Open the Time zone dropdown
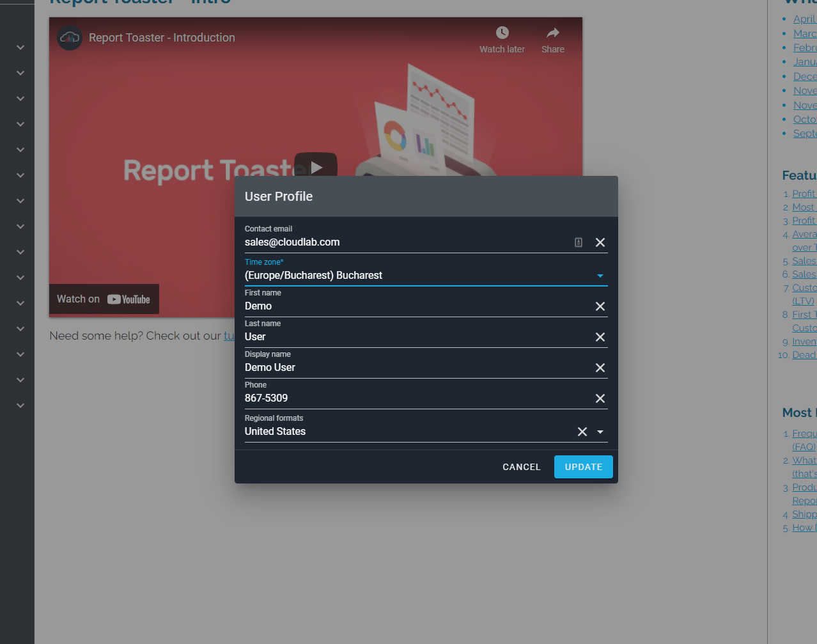 pyautogui.click(x=600, y=275)
